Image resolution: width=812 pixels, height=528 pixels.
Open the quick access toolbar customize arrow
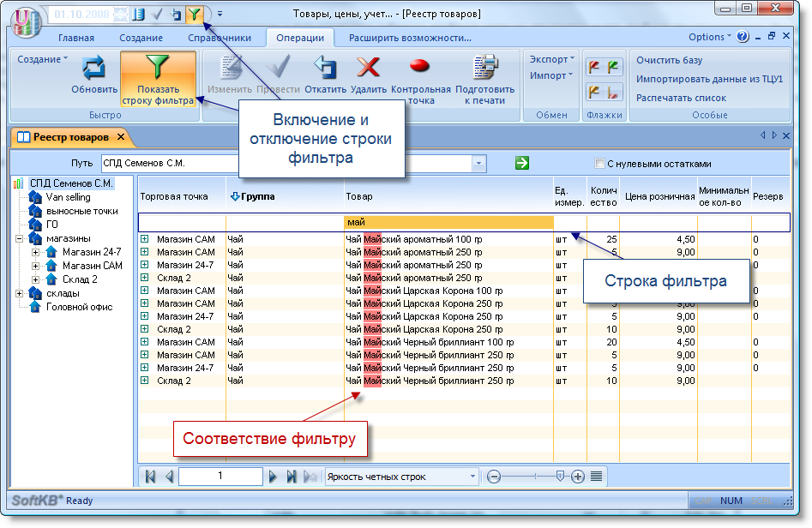pyautogui.click(x=220, y=14)
